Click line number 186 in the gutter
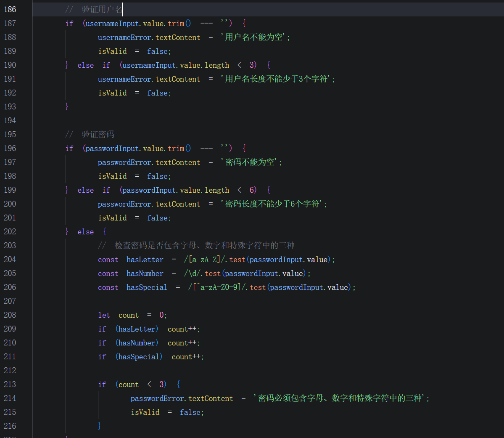The width and height of the screenshot is (504, 438). pyautogui.click(x=10, y=9)
